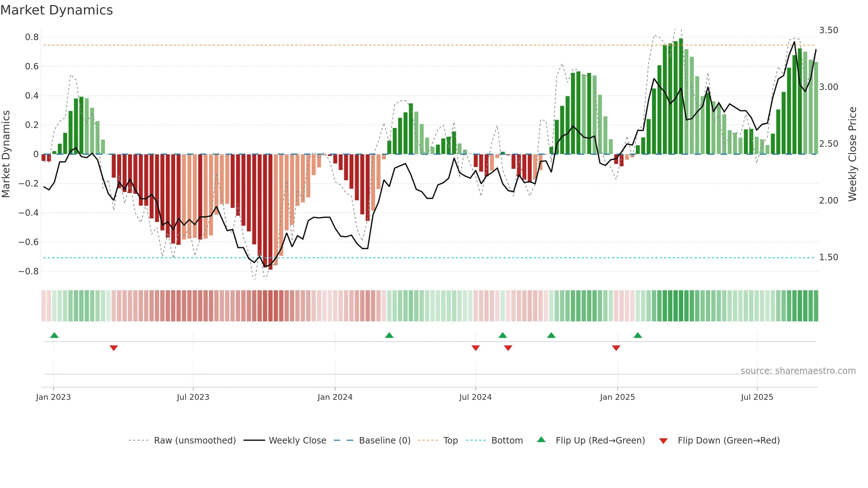Toggle the Top legend entry

pyautogui.click(x=438, y=440)
